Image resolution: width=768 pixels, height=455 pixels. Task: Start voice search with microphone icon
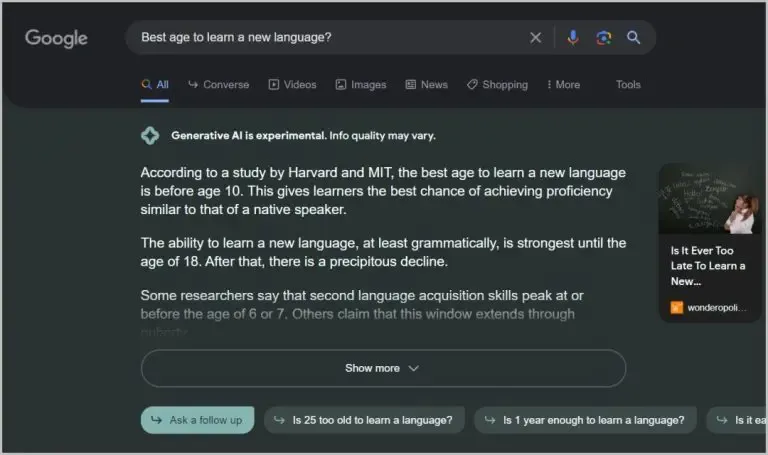[573, 38]
